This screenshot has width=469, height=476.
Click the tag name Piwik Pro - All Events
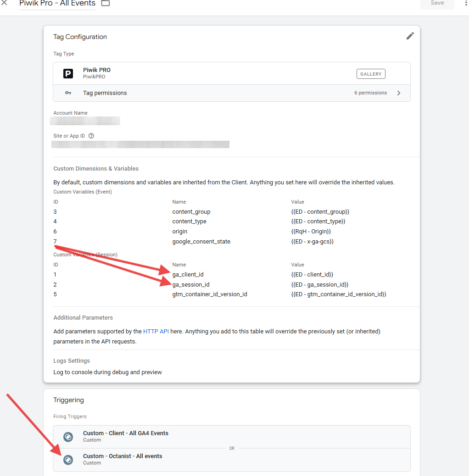click(x=57, y=4)
